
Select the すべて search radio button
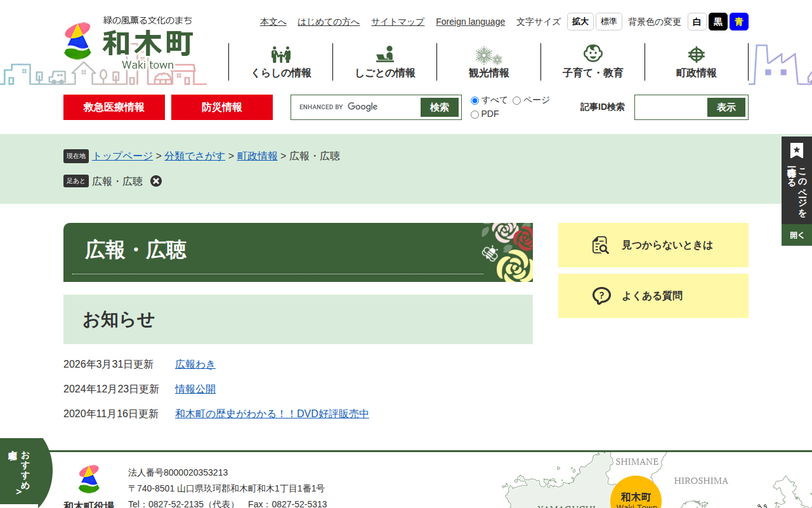coord(475,100)
